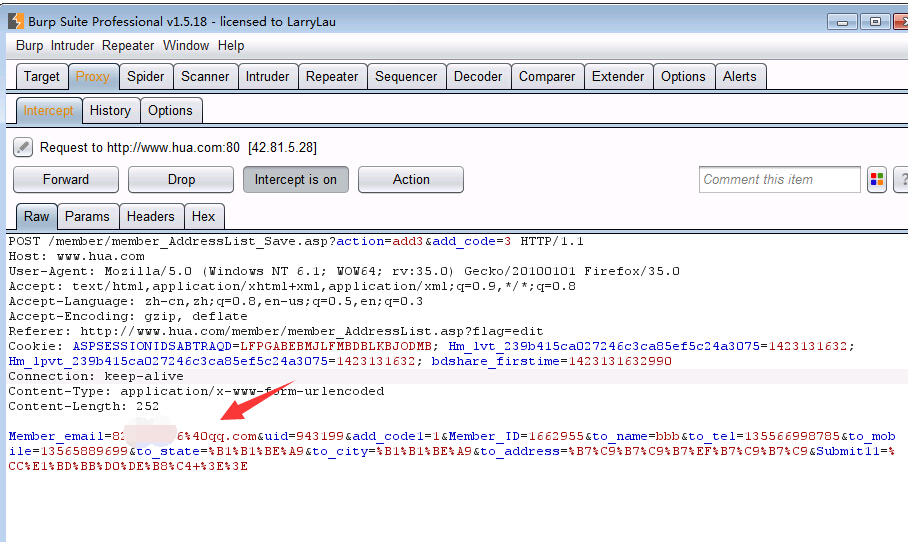Open the Repeater menu in the menu bar

[128, 46]
